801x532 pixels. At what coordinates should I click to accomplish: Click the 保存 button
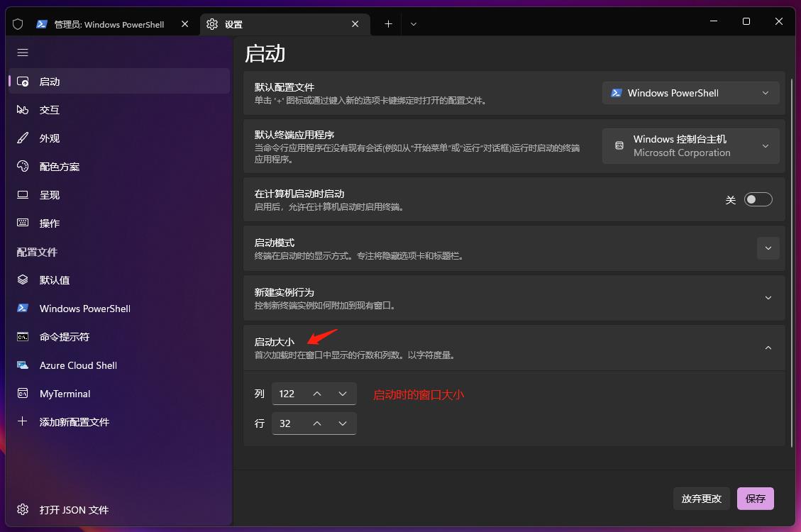755,499
